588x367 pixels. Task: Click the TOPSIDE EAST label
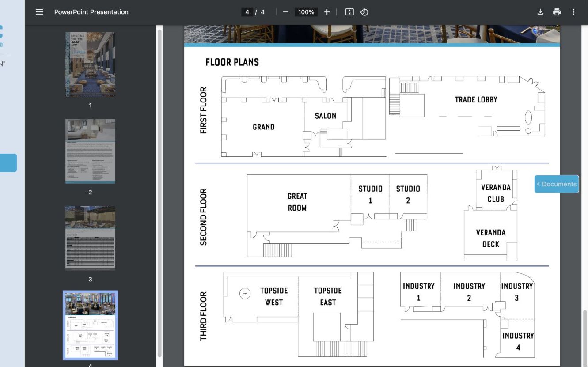328,296
